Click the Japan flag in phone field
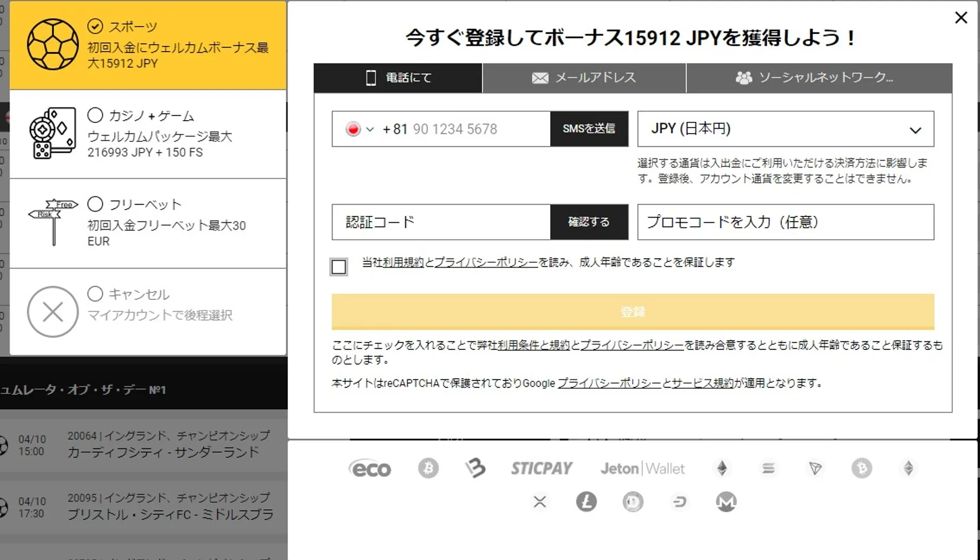This screenshot has height=560, width=980. click(x=353, y=129)
